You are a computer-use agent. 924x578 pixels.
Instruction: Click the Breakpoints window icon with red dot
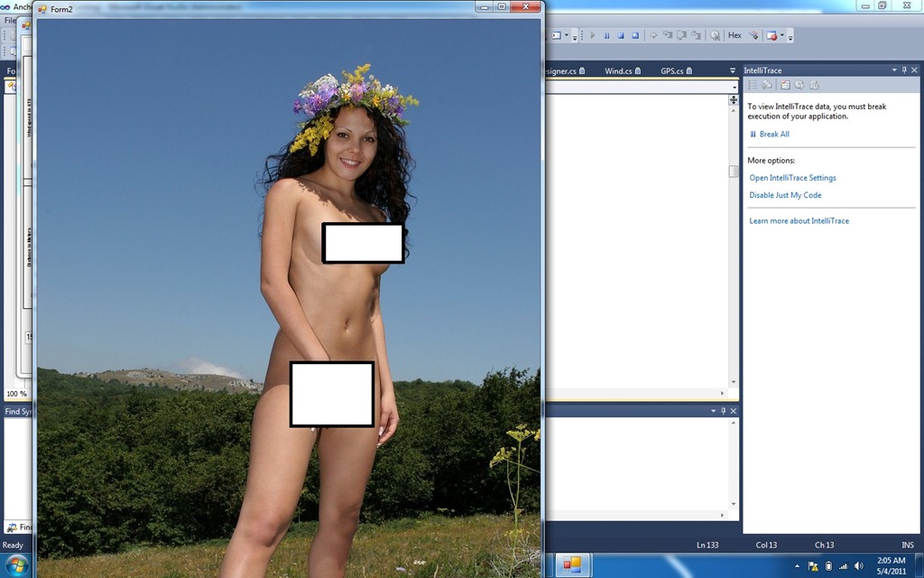click(x=772, y=35)
